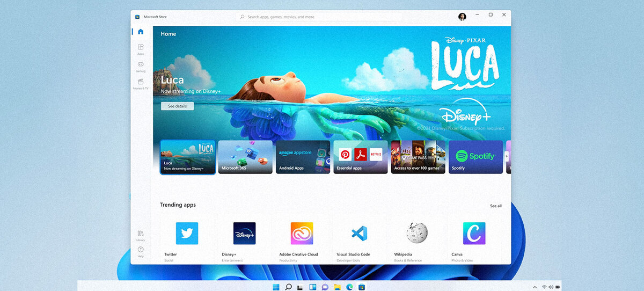Open the Help page in sidebar
The height and width of the screenshot is (291, 644).
coord(141,252)
